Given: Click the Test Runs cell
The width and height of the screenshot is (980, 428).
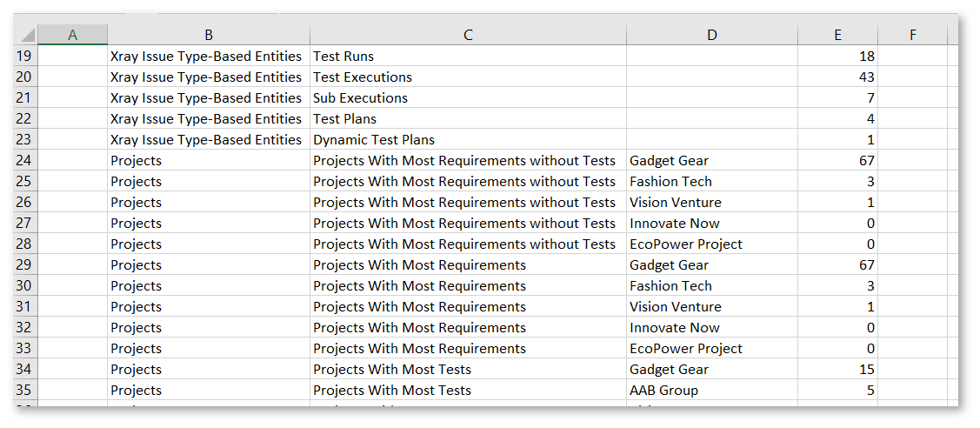Looking at the screenshot, I should [468, 57].
